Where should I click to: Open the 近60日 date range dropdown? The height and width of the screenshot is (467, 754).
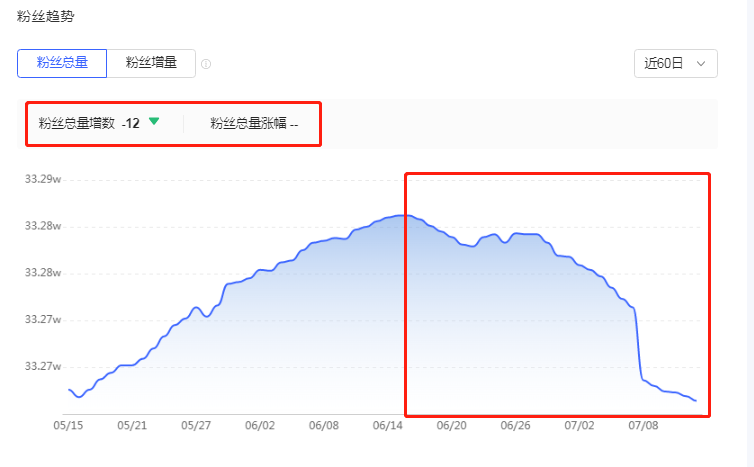click(x=676, y=63)
